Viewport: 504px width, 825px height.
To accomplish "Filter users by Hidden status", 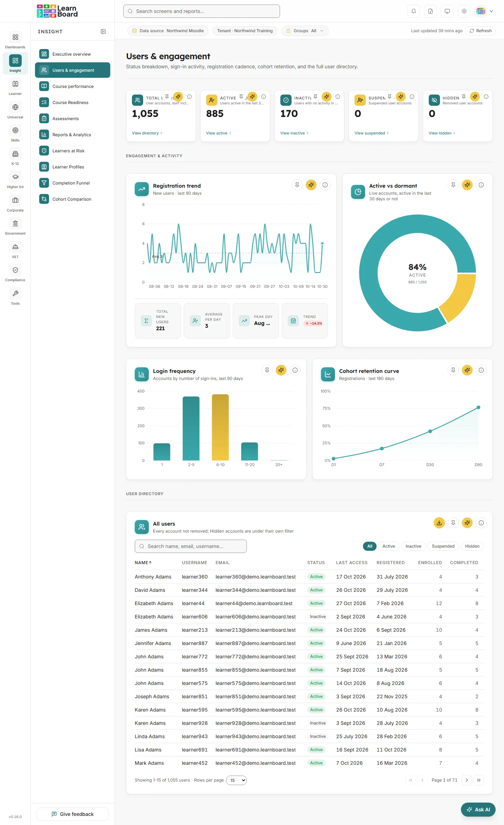I will 472,546.
